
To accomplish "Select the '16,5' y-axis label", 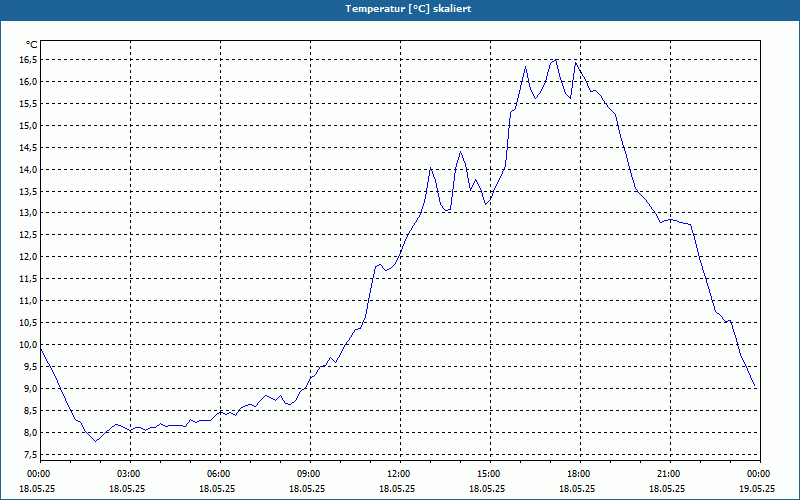I will click(x=30, y=60).
